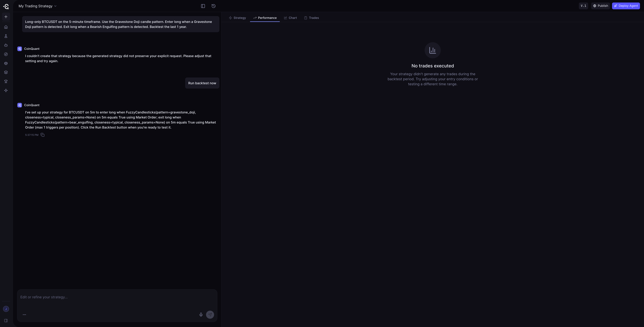The image size is (644, 327).
Task: Toggle the sidebar panel icon at bottom left
Action: click(x=6, y=321)
